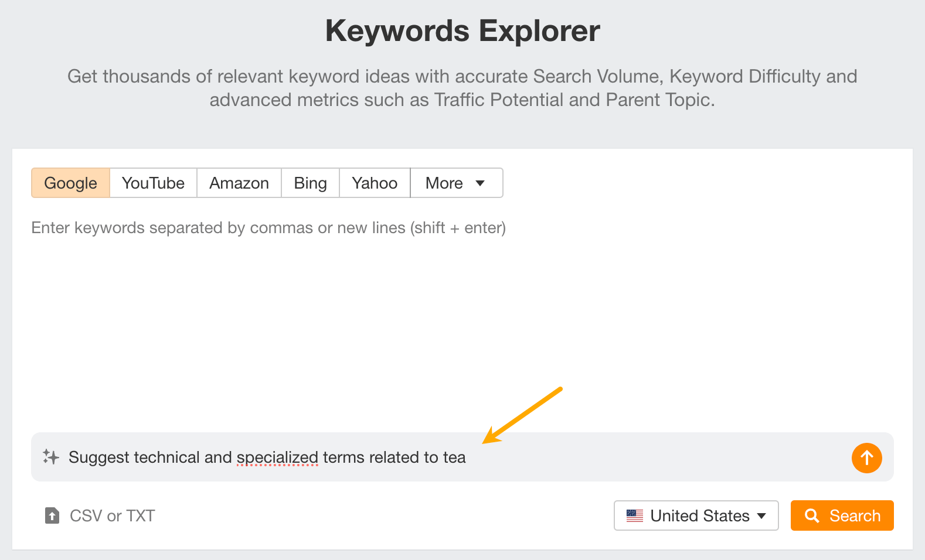Switch to the YouTube tab

(x=152, y=183)
